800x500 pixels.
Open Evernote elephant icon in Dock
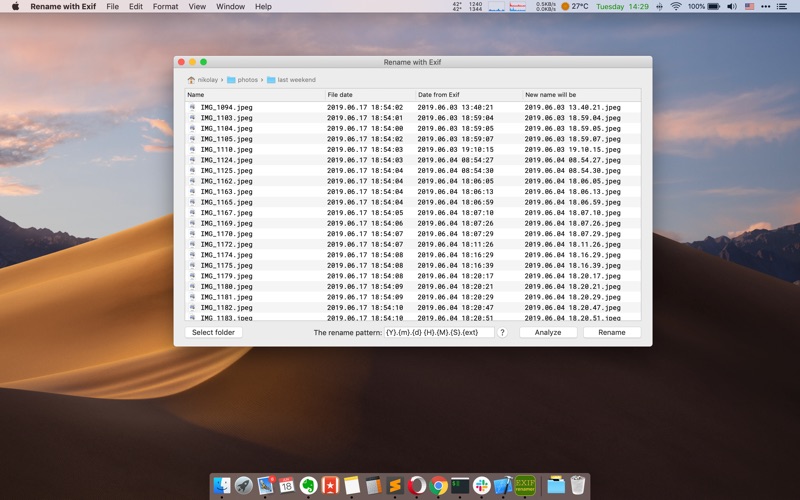click(x=308, y=485)
